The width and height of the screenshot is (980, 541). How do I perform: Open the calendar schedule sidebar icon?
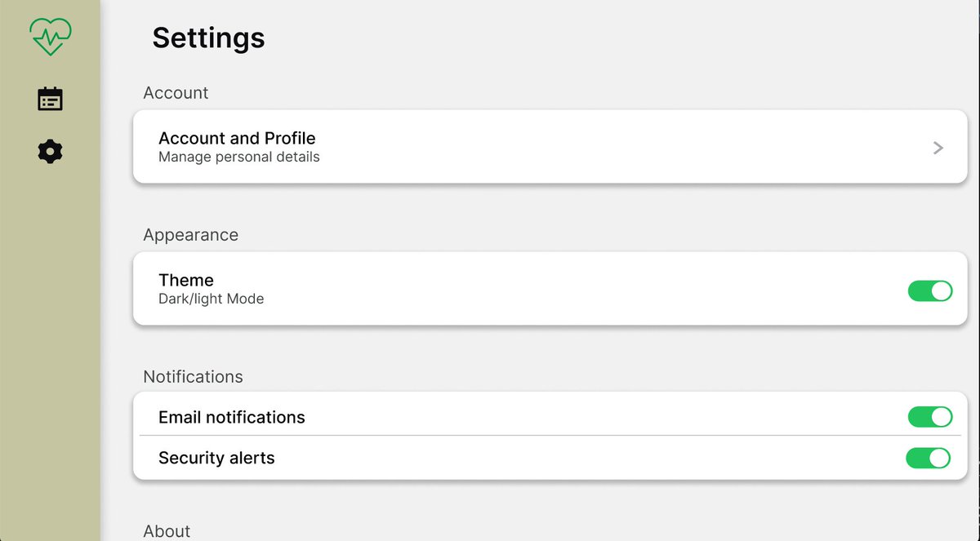(x=50, y=99)
